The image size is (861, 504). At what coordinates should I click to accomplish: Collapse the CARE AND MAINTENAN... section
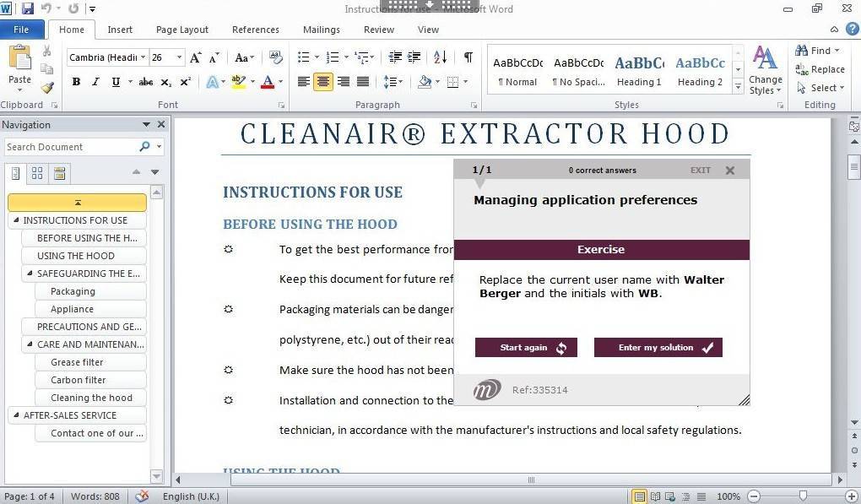click(x=30, y=344)
